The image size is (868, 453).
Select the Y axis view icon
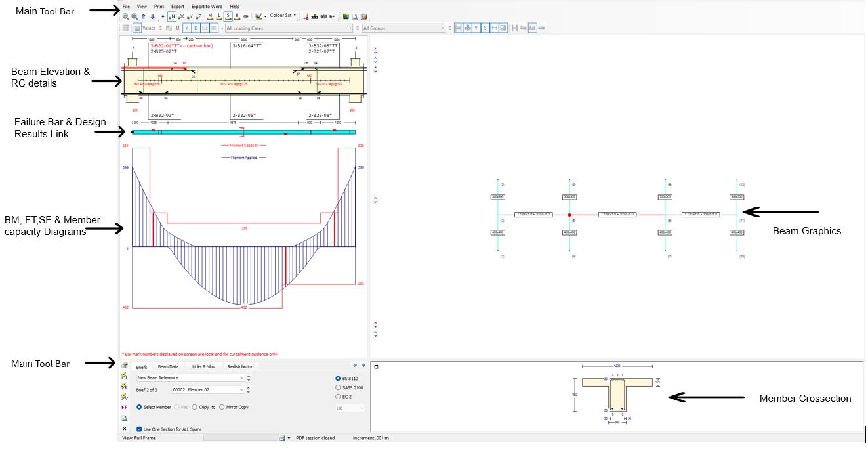(x=190, y=16)
